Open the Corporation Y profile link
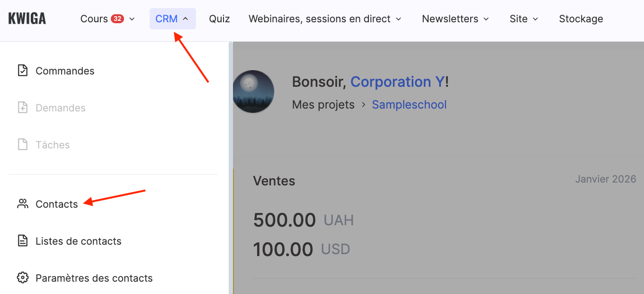644x294 pixels. [397, 82]
